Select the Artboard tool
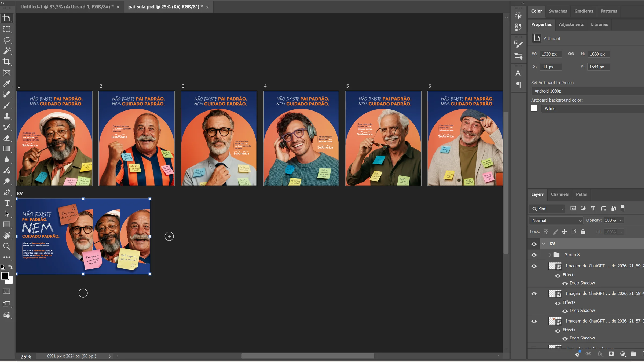This screenshot has width=644, height=362. (7, 18)
